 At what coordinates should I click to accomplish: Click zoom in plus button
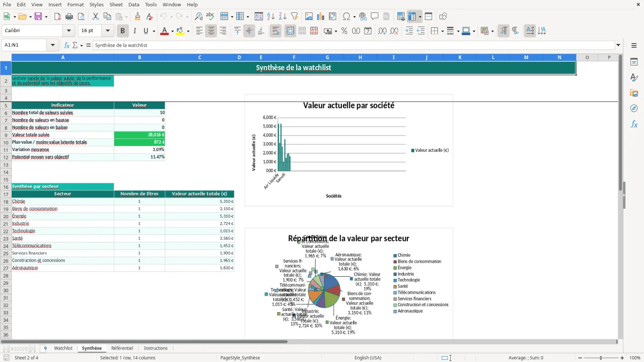pyautogui.click(x=623, y=358)
